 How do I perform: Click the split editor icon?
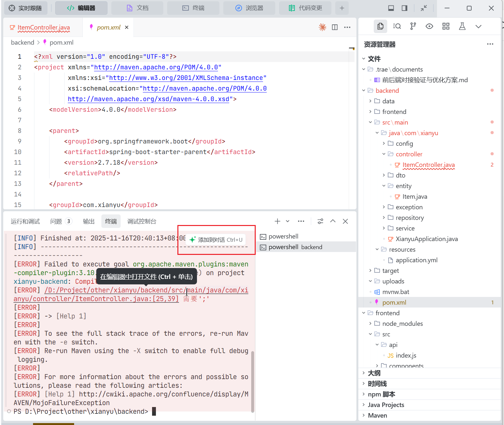335,27
